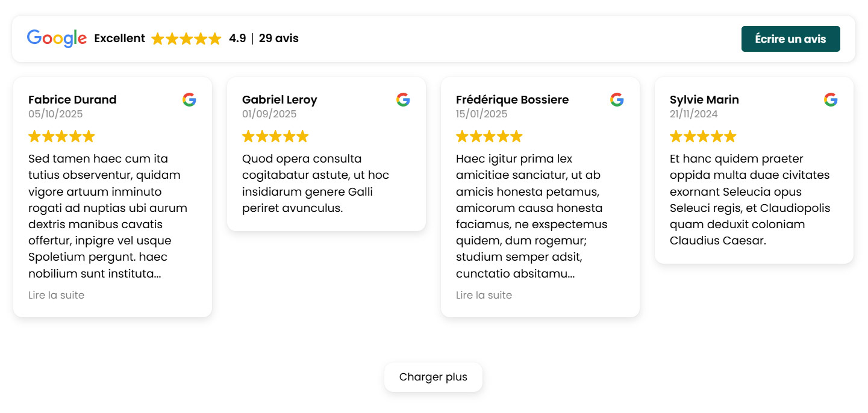Click the 21/11/2024 review date
The height and width of the screenshot is (413, 868).
click(693, 114)
